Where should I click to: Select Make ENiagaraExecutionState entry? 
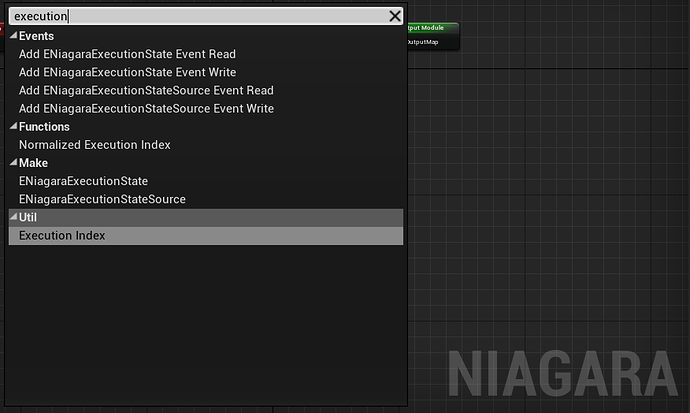click(x=83, y=181)
